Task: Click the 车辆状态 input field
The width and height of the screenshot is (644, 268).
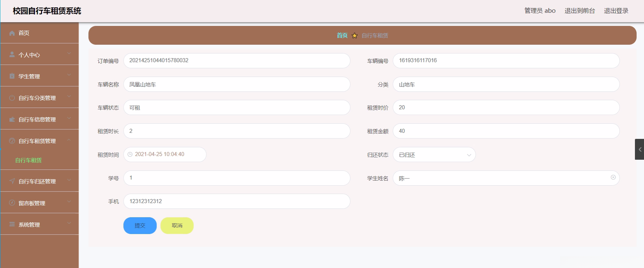Action: pyautogui.click(x=237, y=108)
